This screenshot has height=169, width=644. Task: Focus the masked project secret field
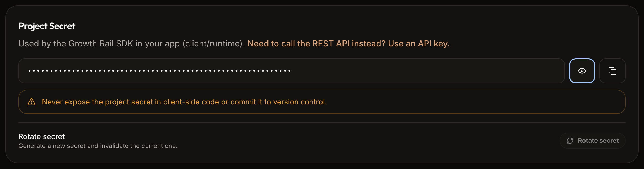pos(291,71)
